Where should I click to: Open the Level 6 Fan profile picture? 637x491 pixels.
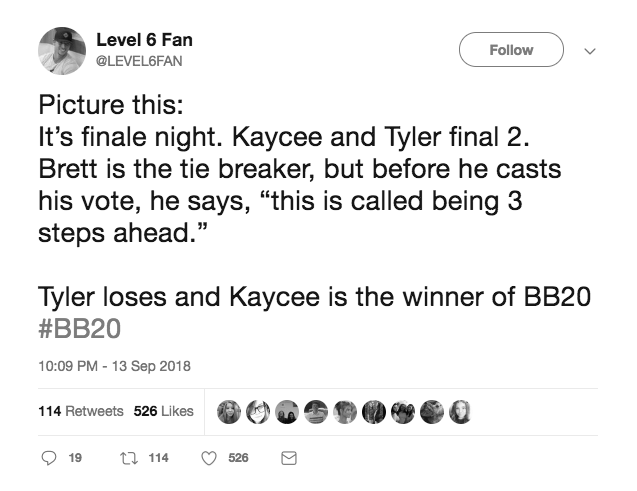click(62, 51)
